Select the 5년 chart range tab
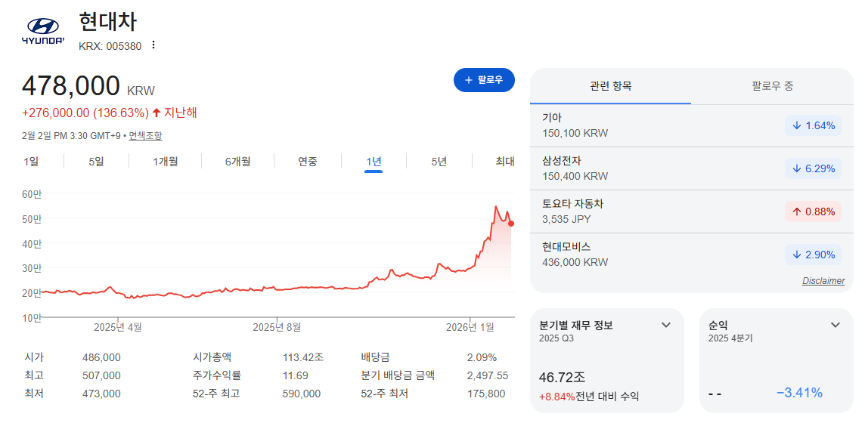The image size is (868, 423). pos(439,162)
